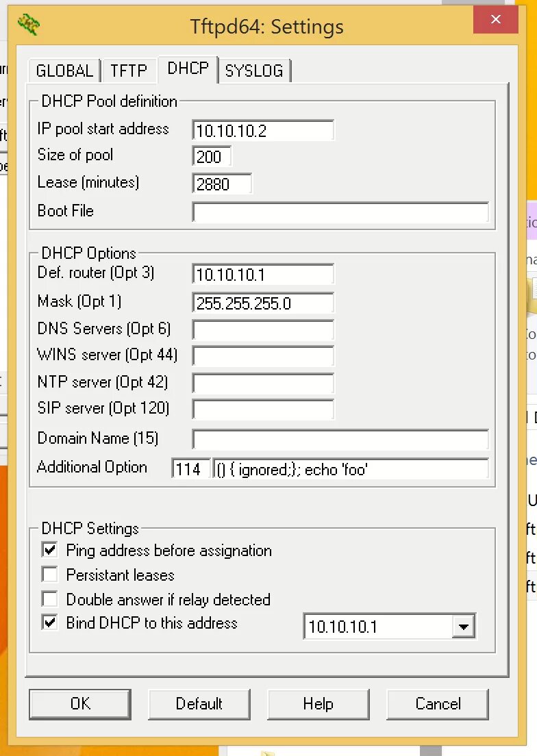Click the IP pool start address field

[263, 130]
